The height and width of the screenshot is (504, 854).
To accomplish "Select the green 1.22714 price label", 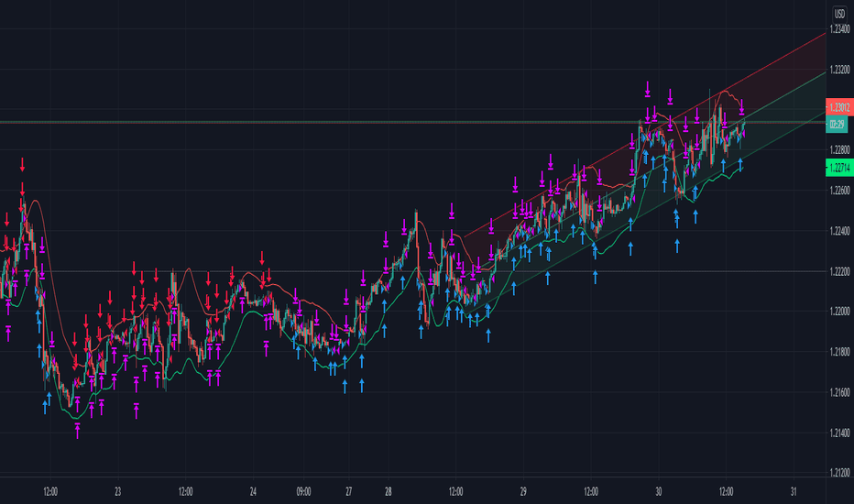I will [839, 168].
